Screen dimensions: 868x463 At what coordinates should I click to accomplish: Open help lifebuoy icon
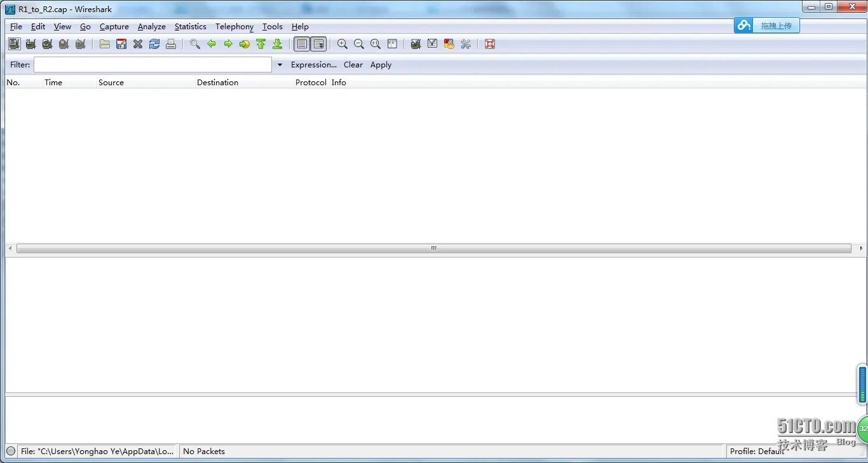[490, 44]
